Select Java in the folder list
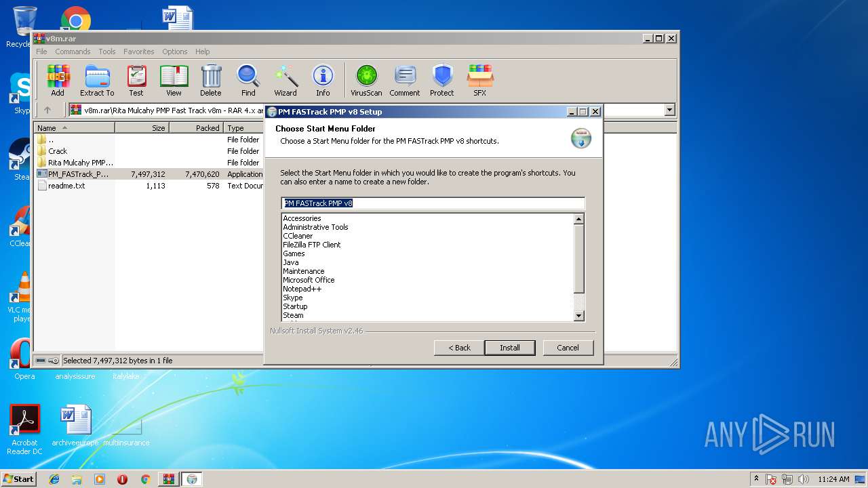 (x=290, y=262)
